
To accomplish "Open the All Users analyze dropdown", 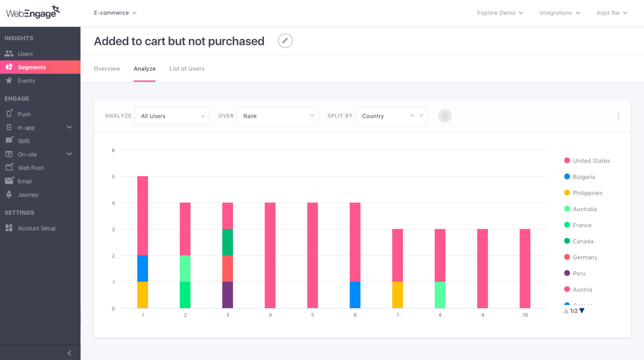I will click(172, 116).
